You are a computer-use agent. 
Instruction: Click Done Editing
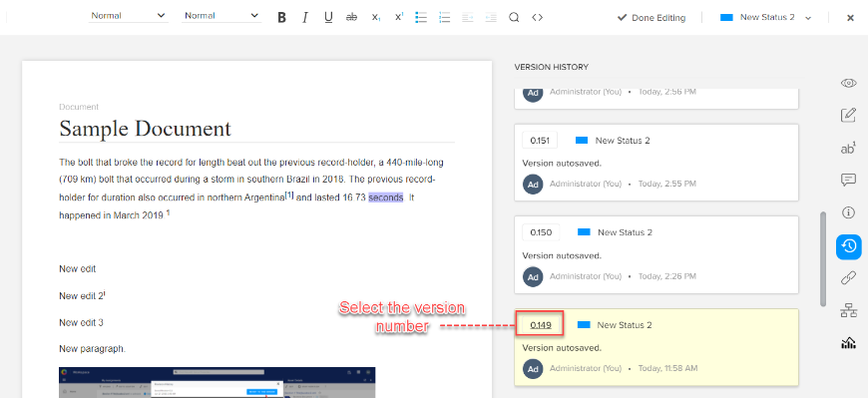[651, 18]
